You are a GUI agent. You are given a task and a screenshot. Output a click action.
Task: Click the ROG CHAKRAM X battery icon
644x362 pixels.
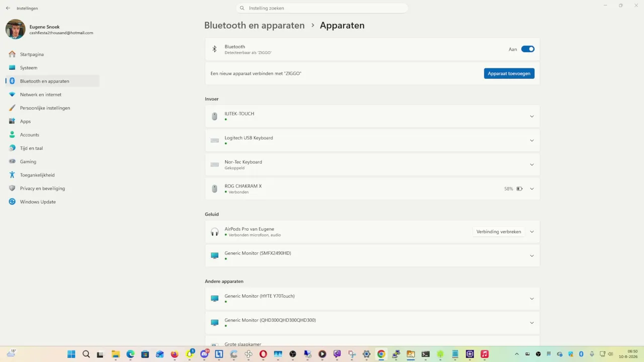519,189
